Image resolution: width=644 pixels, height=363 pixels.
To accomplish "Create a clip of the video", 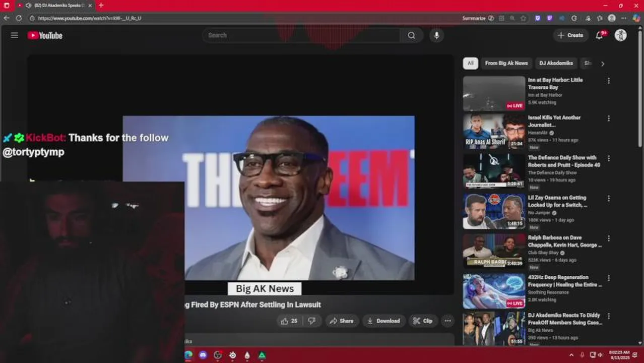I will (423, 321).
